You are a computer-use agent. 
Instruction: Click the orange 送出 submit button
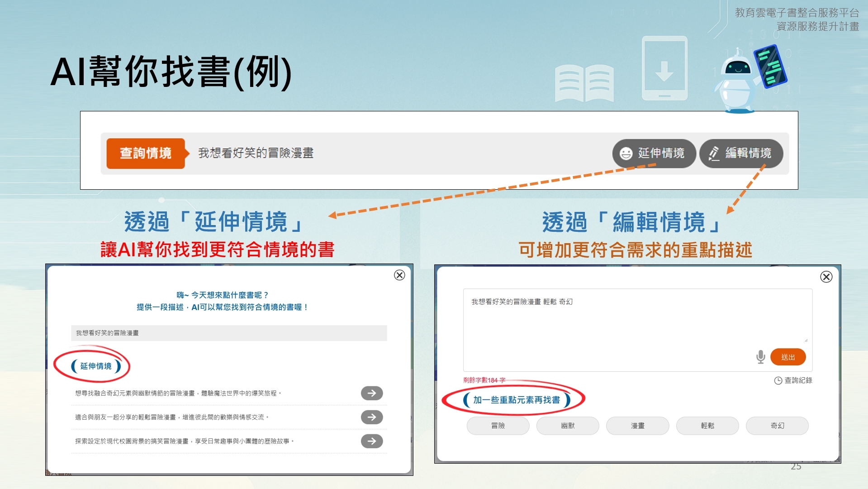[787, 357]
